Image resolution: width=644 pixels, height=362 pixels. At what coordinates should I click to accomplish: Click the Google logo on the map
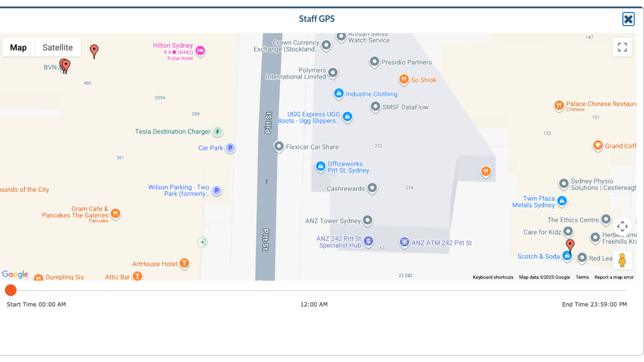(15, 274)
